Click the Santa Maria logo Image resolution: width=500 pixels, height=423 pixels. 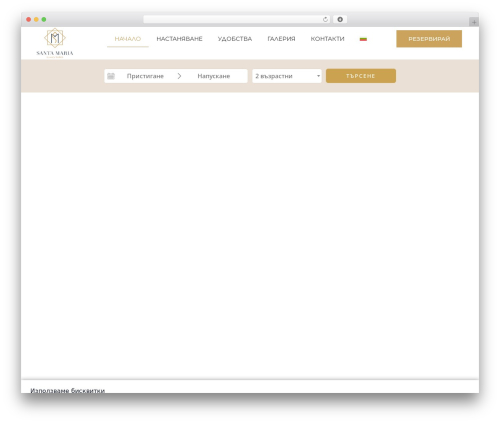pos(55,43)
